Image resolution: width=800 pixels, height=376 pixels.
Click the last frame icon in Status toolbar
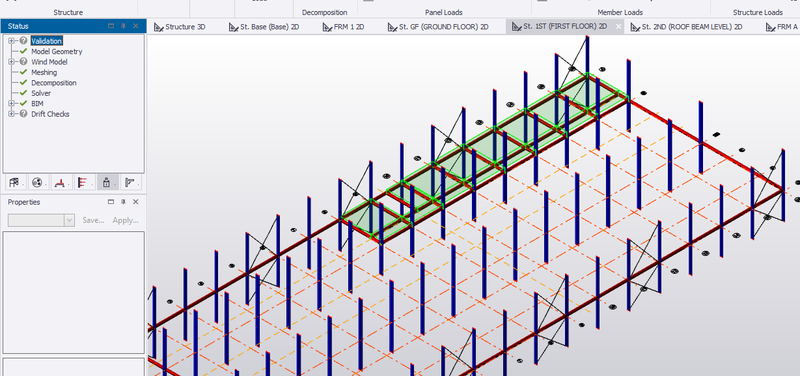130,183
